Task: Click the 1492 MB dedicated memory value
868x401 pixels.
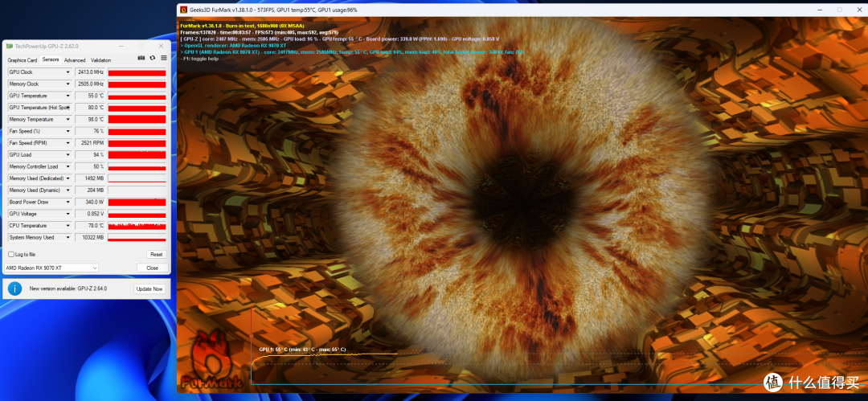Action: point(90,178)
